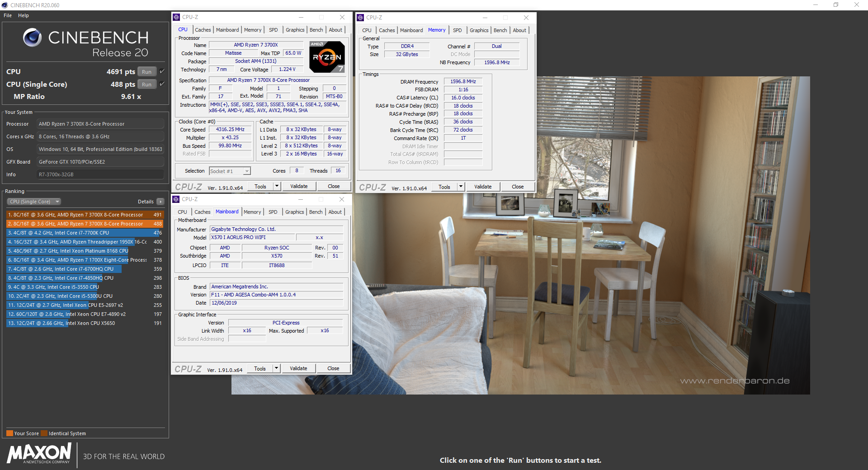868x470 pixels.
Task: Click the CPU-Z title icon in the Memory window
Action: [x=360, y=18]
